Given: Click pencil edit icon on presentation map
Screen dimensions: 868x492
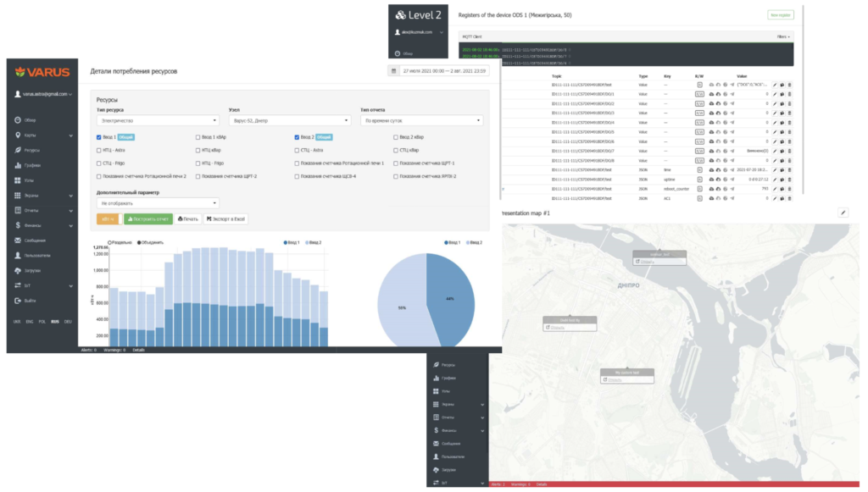Looking at the screenshot, I should click(x=843, y=213).
